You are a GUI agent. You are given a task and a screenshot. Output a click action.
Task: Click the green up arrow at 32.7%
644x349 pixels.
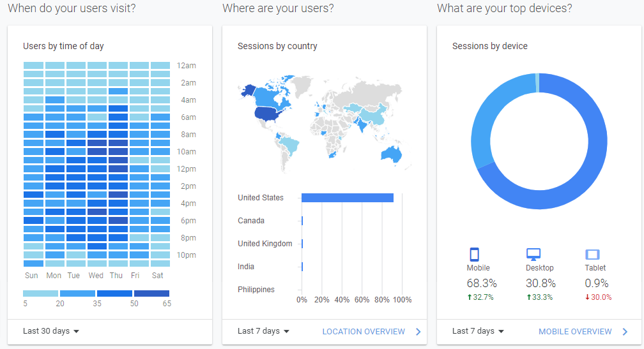(470, 297)
